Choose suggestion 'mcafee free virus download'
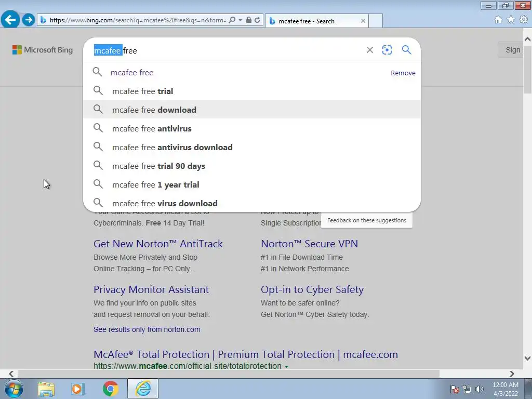This screenshot has width=532, height=399. coord(252,203)
